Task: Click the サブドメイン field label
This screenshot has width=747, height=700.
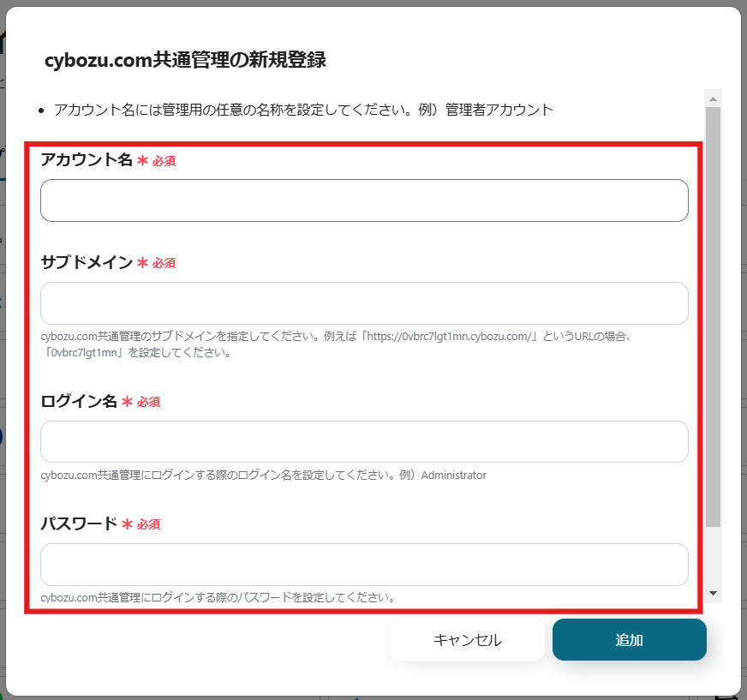Action: click(87, 262)
